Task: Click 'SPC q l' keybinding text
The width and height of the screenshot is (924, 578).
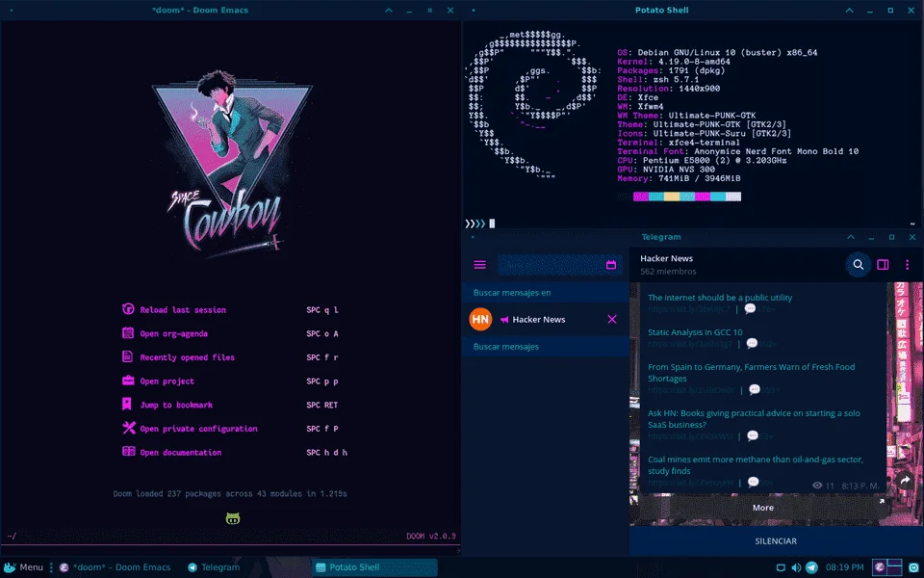Action: point(321,309)
